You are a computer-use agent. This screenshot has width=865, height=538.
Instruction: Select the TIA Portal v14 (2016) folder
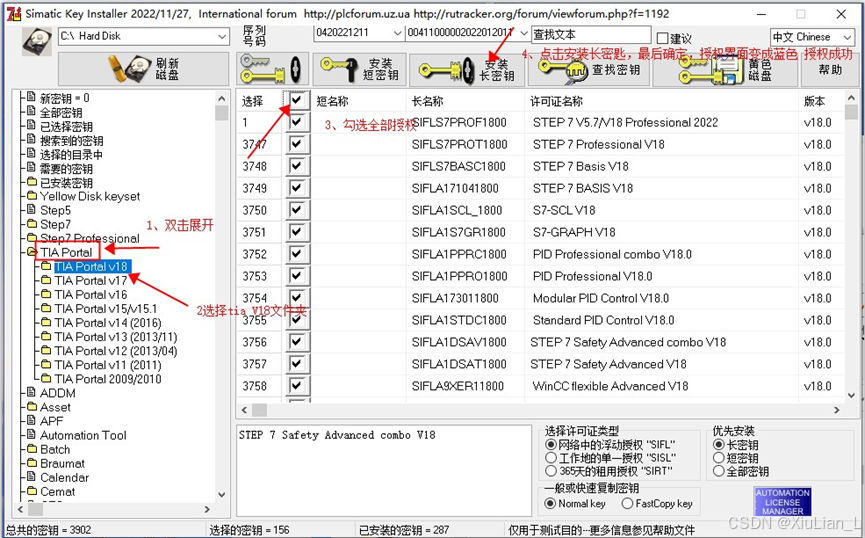click(108, 323)
